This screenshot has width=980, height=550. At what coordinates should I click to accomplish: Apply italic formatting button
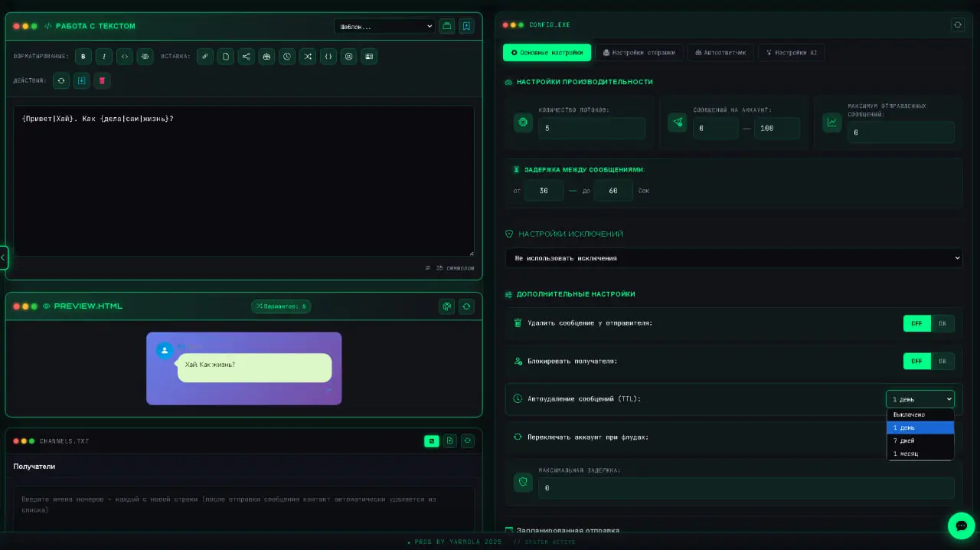tap(104, 56)
